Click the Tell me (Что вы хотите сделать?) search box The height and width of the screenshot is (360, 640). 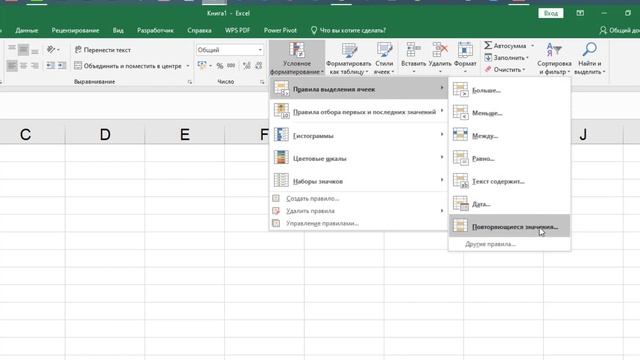348,30
